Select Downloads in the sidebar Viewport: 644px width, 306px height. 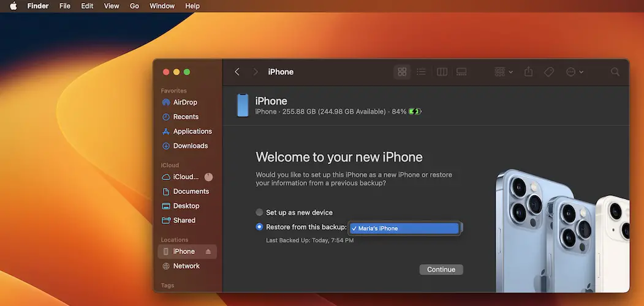pos(190,146)
